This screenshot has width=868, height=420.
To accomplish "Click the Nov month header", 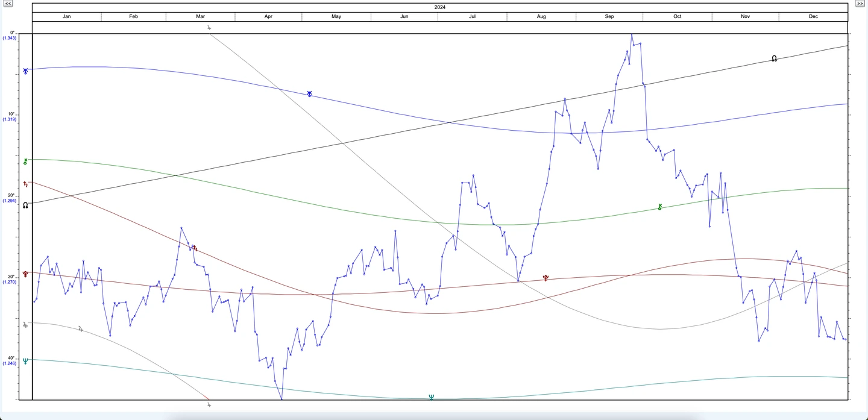I will tap(745, 16).
